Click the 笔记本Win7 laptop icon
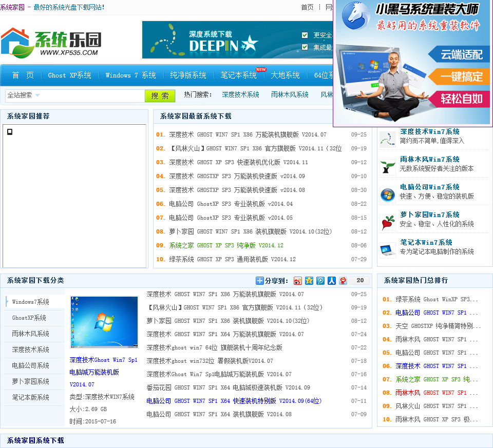493x448 pixels. 387,250
